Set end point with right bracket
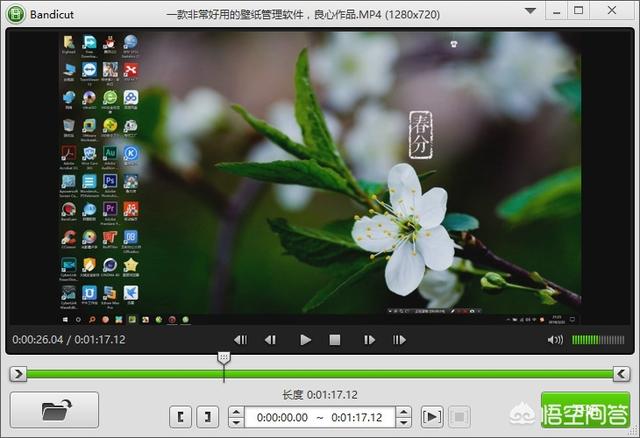The width and height of the screenshot is (640, 438). click(x=208, y=417)
